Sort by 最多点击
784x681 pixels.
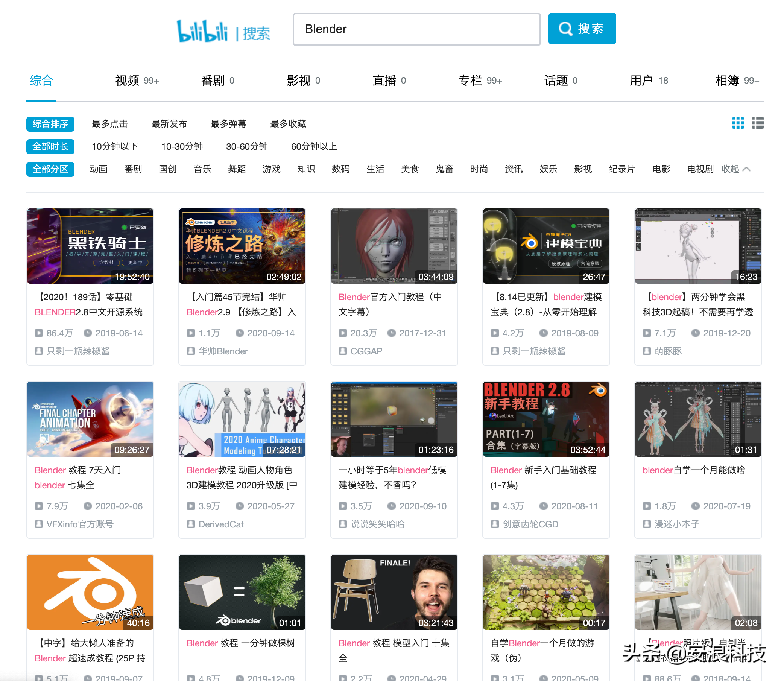(x=110, y=124)
